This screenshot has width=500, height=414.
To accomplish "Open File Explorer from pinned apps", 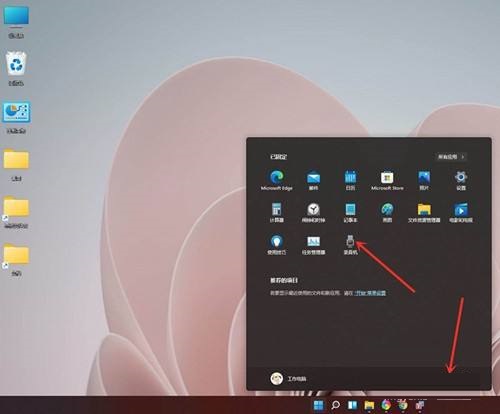I will [x=424, y=212].
